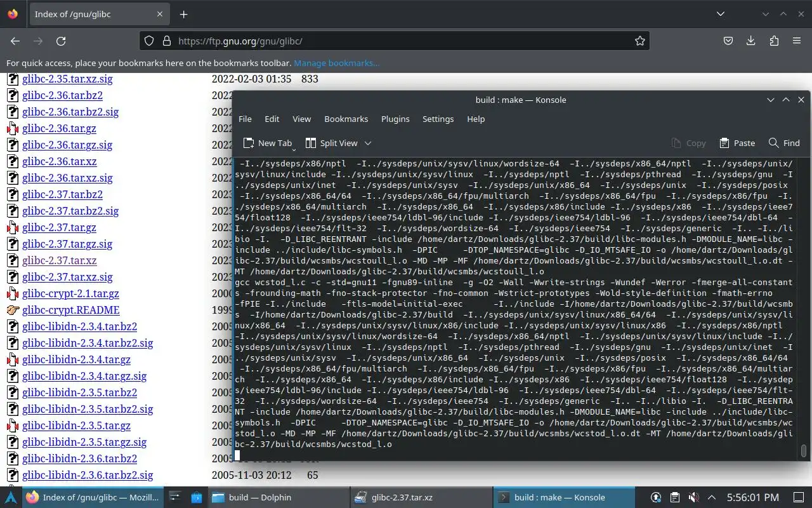Switch to Firefox from taskbar

93,497
